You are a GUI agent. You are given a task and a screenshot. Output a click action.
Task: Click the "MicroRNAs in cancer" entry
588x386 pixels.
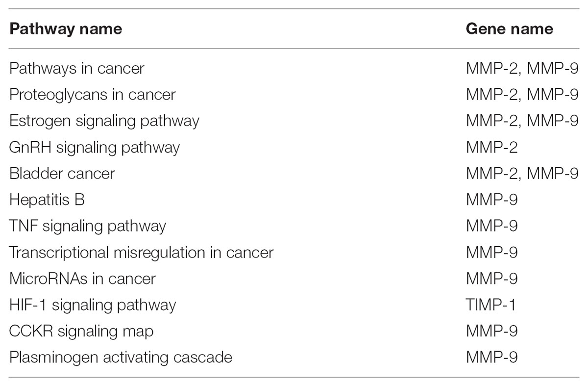click(x=82, y=279)
